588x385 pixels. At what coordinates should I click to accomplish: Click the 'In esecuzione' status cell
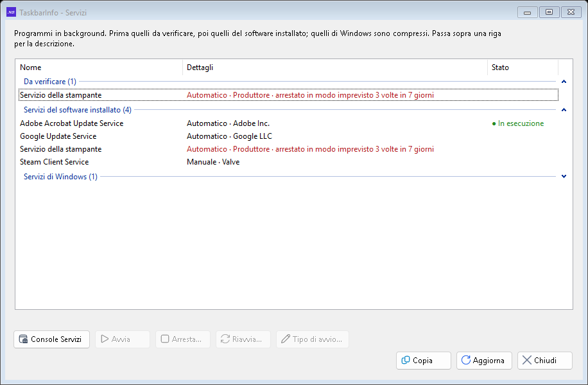[518, 123]
